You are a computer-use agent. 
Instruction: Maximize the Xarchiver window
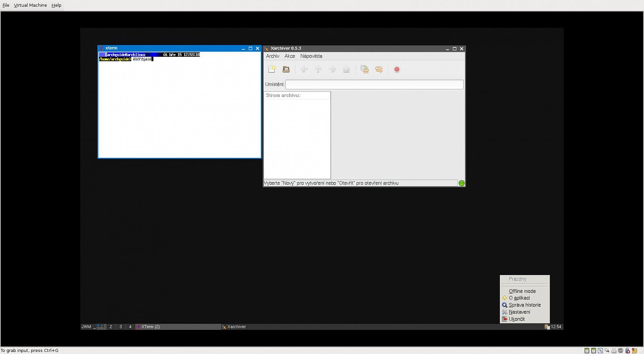(x=454, y=49)
